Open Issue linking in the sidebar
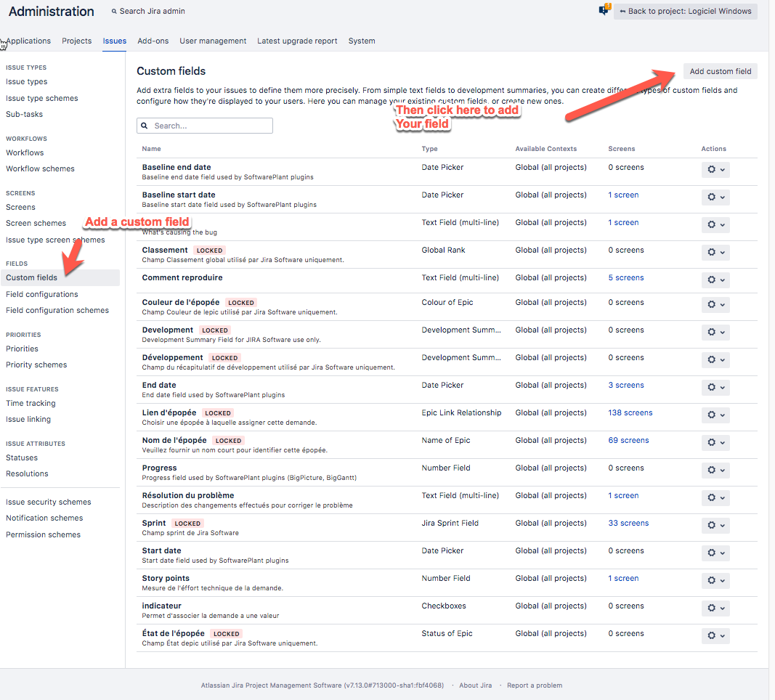The height and width of the screenshot is (700, 775). pos(28,420)
